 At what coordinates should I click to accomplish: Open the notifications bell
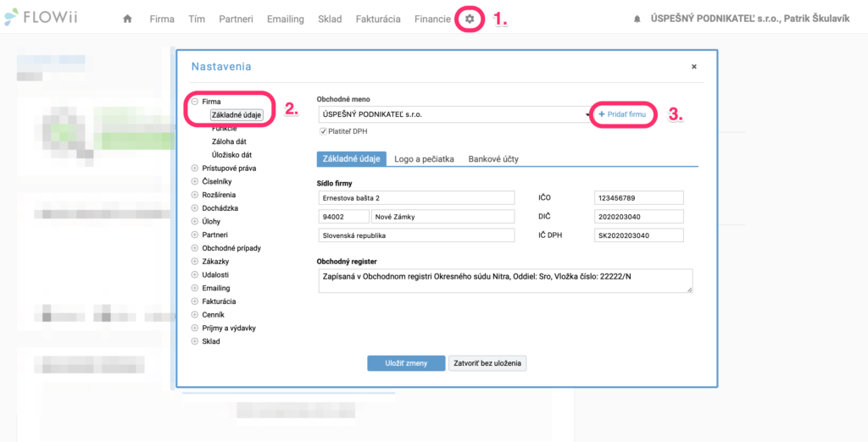click(637, 19)
